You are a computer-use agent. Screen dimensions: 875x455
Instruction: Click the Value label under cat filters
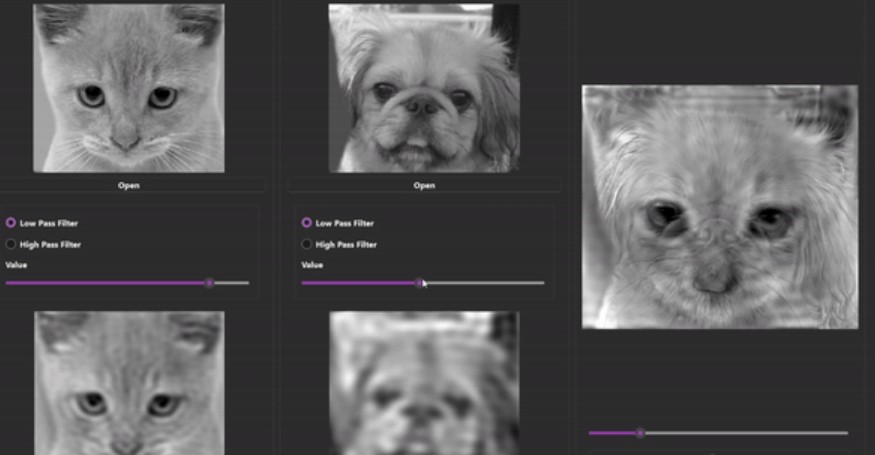coord(16,265)
